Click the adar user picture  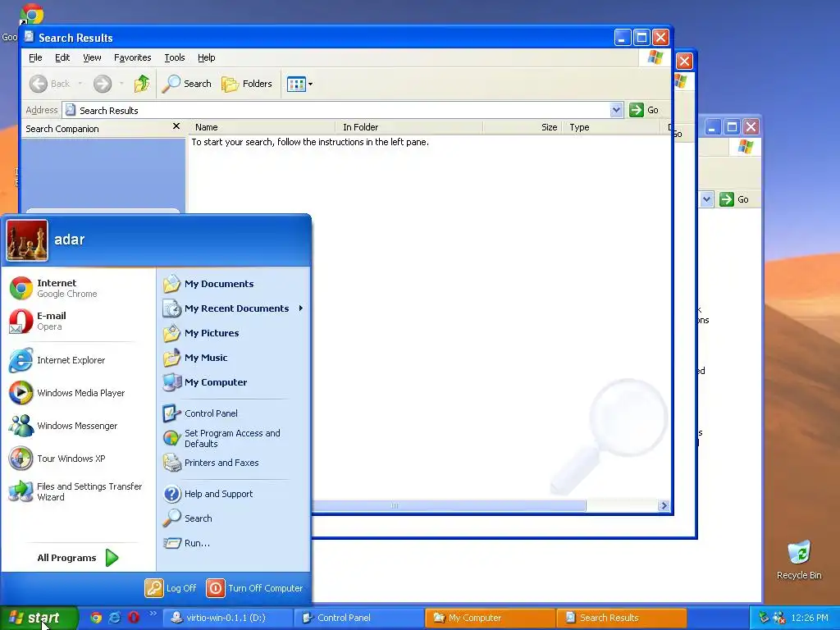pos(27,240)
